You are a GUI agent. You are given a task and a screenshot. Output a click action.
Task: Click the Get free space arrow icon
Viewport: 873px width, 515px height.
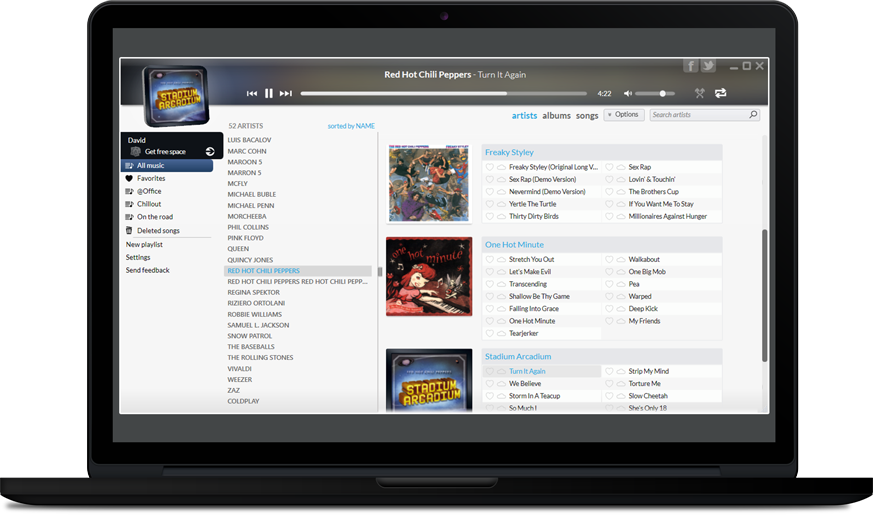[210, 151]
